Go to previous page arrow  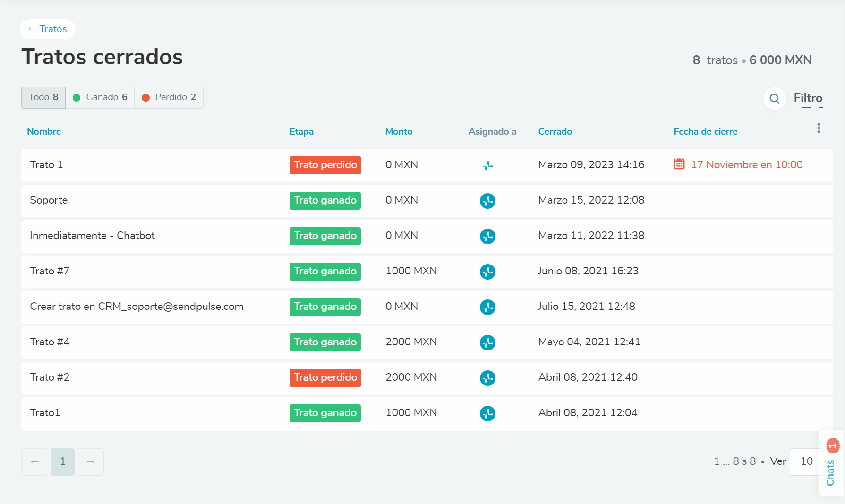click(34, 461)
